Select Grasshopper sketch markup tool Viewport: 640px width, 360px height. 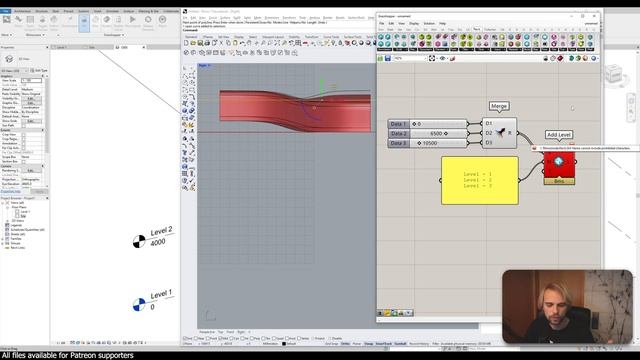point(452,58)
